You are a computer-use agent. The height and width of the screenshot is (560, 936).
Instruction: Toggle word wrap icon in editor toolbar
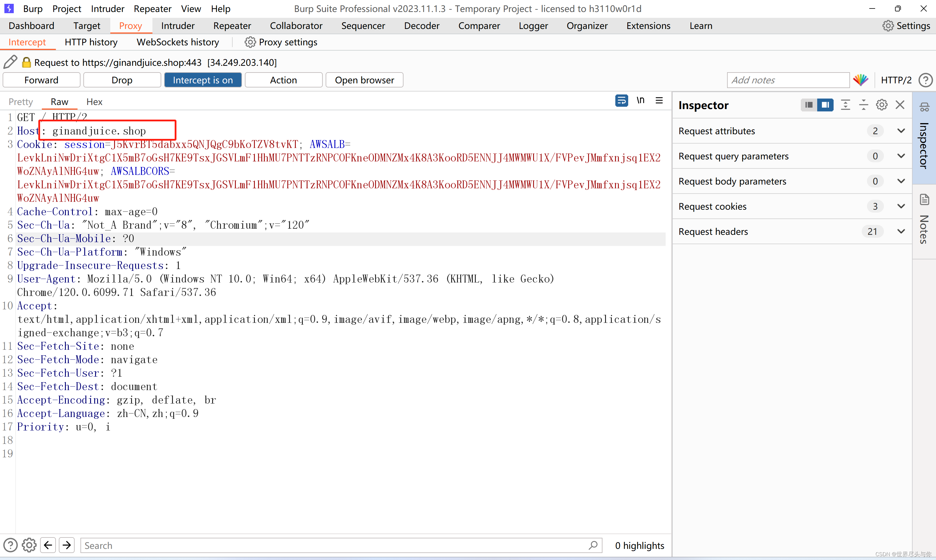coord(621,100)
